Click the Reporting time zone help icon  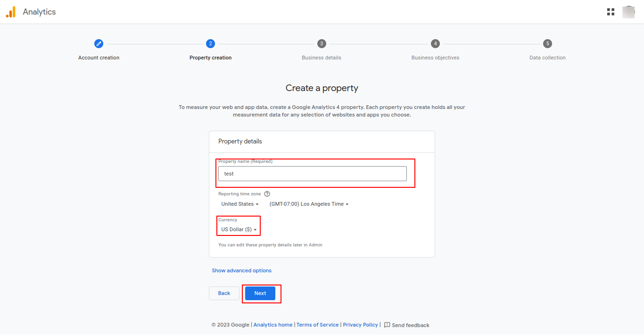pos(267,194)
